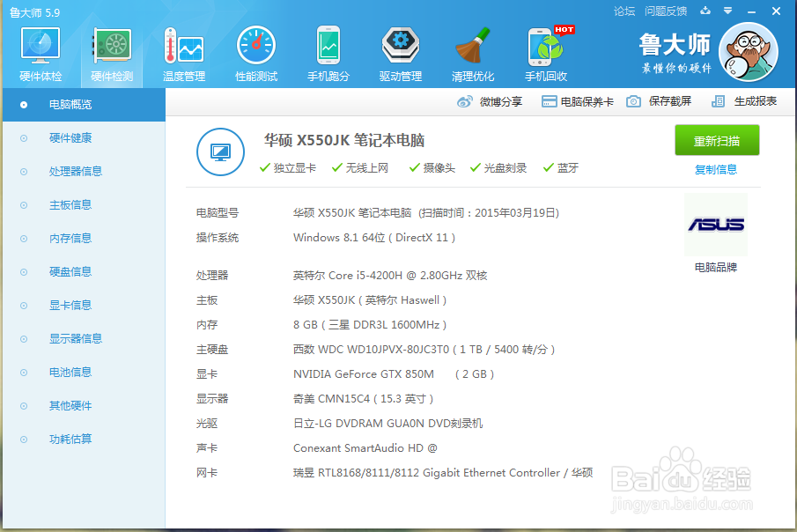Click the 摄像头 checkmark feature
The height and width of the screenshot is (532, 797).
[432, 168]
